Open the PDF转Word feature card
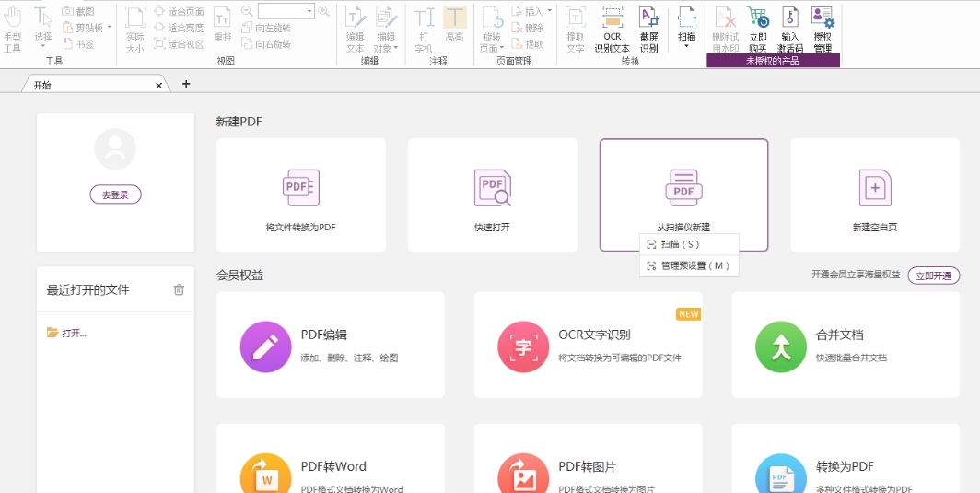 click(331, 459)
